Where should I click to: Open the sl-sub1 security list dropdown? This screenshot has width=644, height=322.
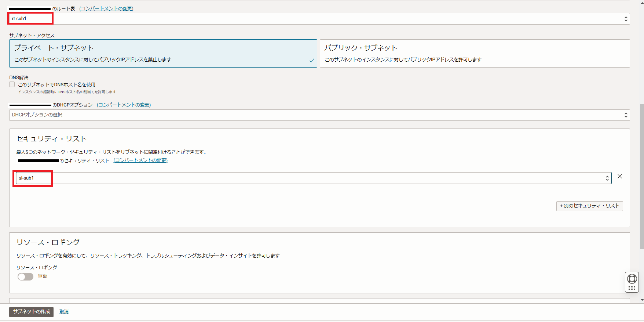point(314,178)
